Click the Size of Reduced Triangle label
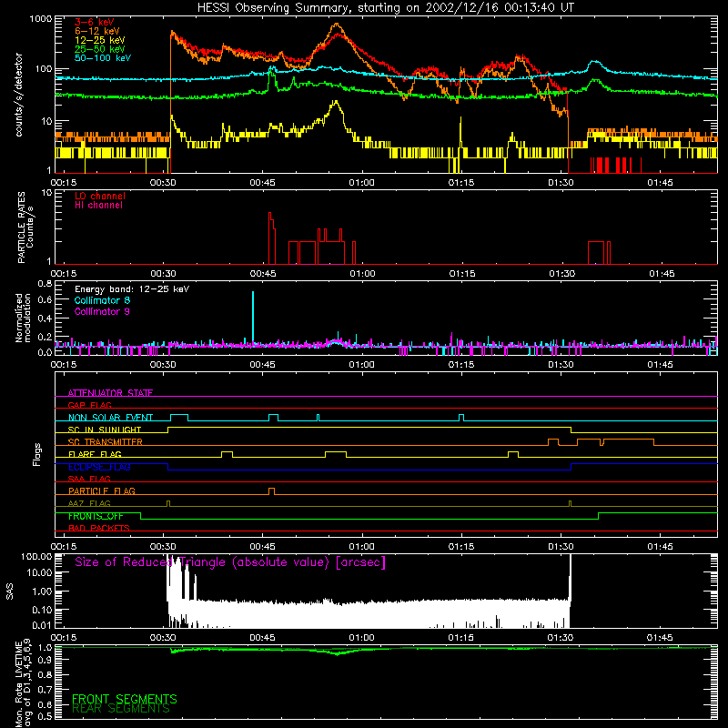Viewport: 728px width, 728px height. [230, 562]
